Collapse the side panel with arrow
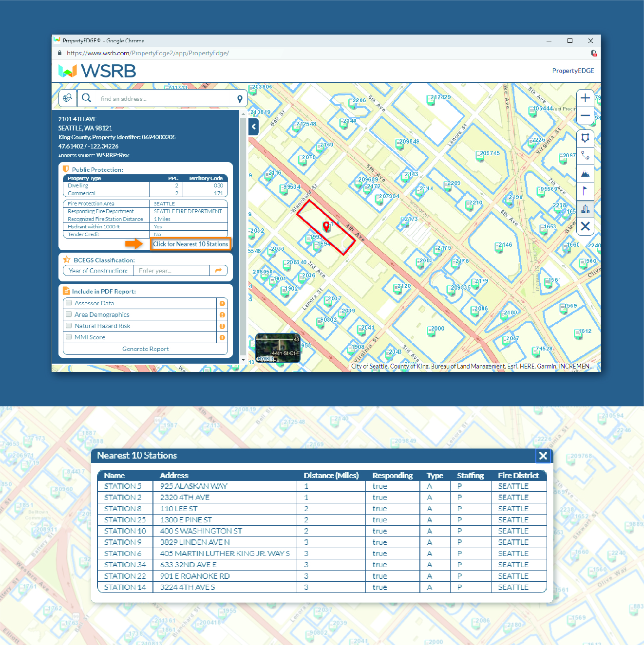The height and width of the screenshot is (646, 644). [x=253, y=127]
